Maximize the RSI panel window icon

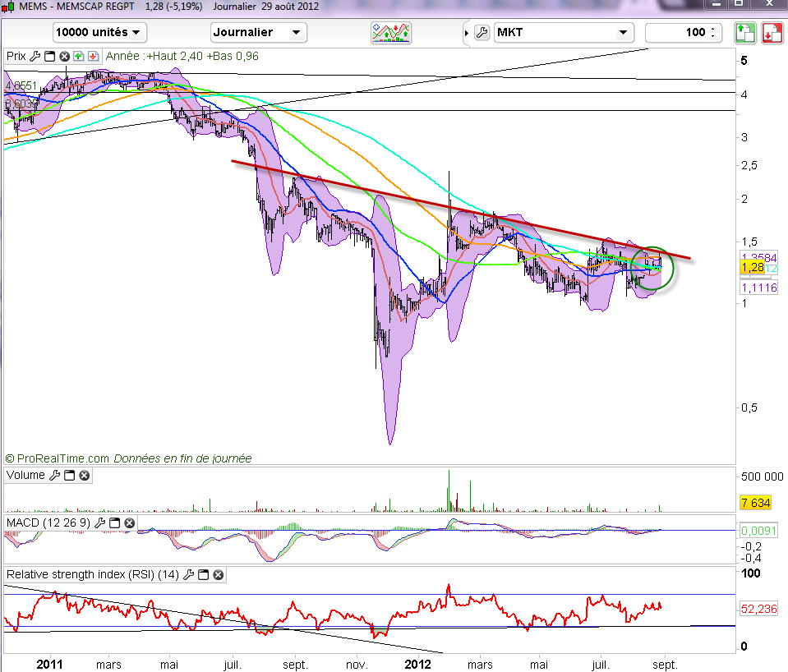[x=204, y=574]
